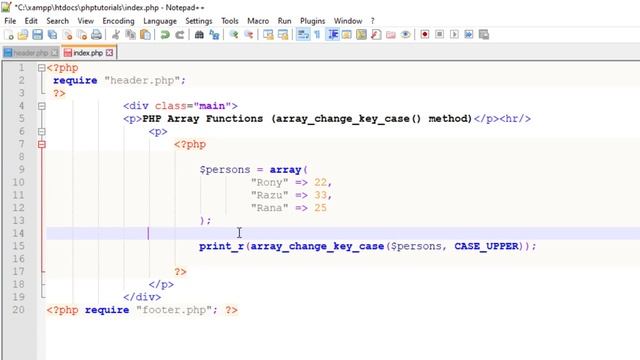Click the macro Playback icon
The height and width of the screenshot is (360, 640).
point(454,35)
